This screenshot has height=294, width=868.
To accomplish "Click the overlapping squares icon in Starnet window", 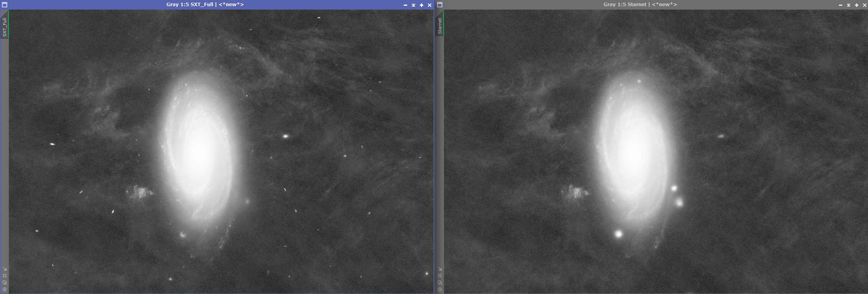I will click(440, 283).
